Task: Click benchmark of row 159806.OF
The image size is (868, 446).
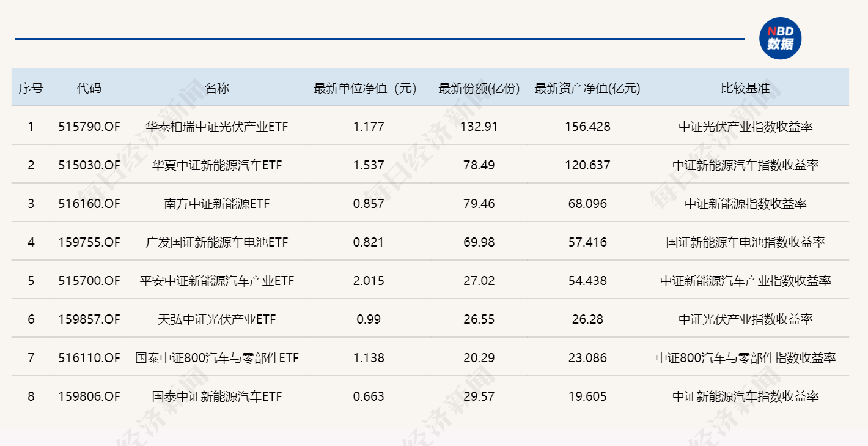Action: (745, 396)
